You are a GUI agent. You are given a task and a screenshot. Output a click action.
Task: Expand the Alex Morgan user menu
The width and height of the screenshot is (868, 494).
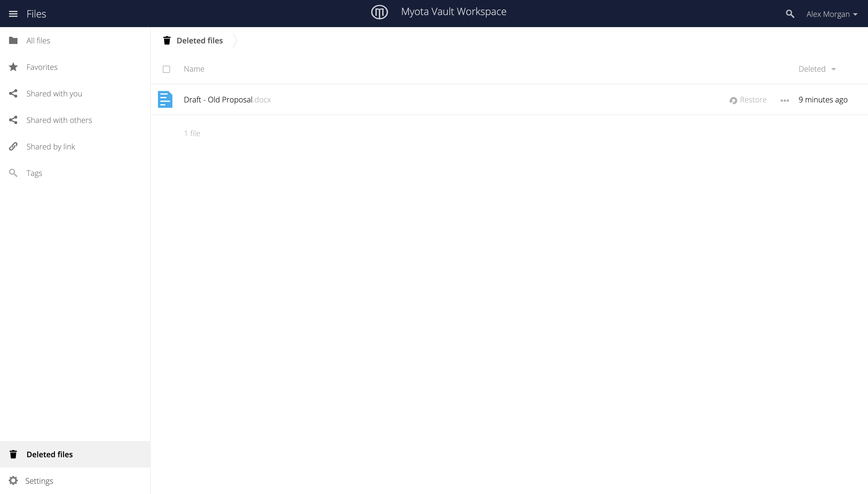832,14
